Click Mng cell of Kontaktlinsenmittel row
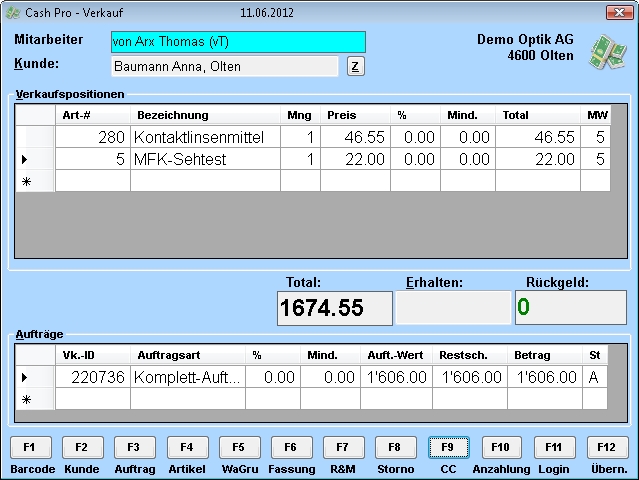639x480 pixels. [x=300, y=137]
